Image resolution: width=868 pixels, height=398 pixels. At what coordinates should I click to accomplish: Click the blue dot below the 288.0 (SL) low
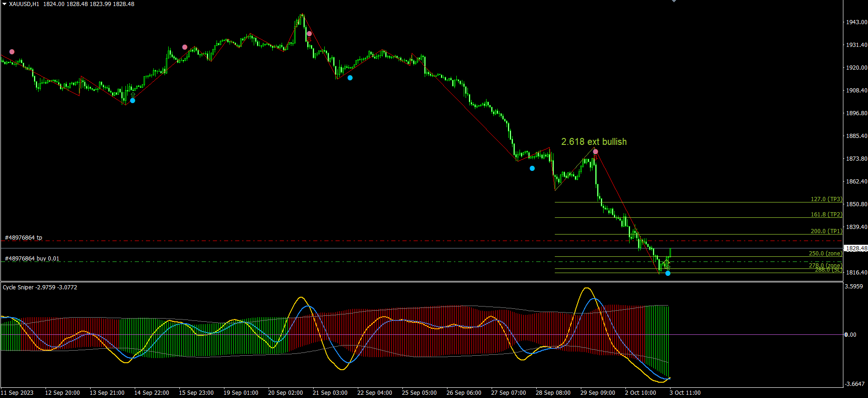668,274
